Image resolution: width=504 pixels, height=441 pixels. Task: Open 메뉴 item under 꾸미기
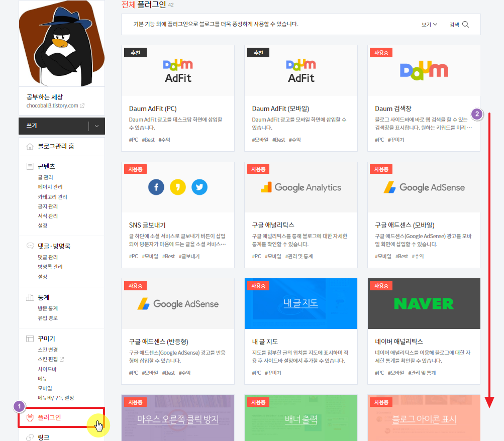(42, 379)
